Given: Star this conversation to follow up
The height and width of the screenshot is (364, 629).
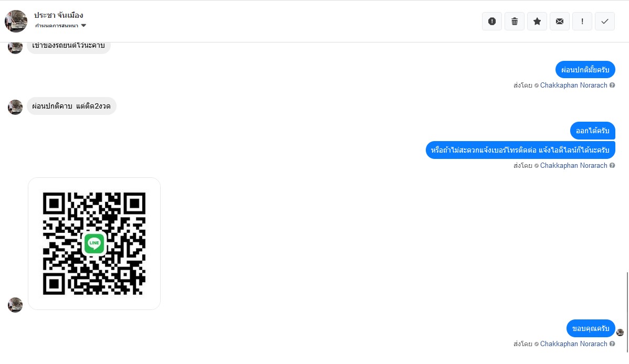Looking at the screenshot, I should [537, 22].
